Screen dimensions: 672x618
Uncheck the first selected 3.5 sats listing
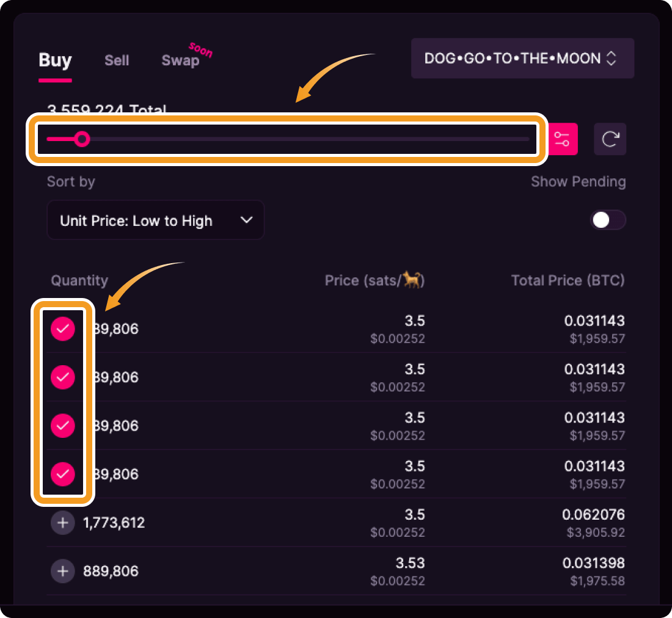62,329
